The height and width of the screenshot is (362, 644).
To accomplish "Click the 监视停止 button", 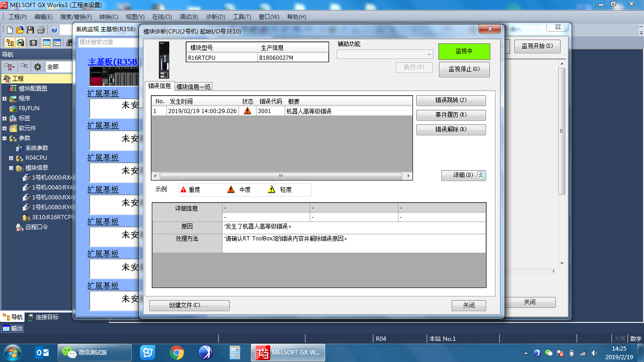I will click(x=464, y=69).
